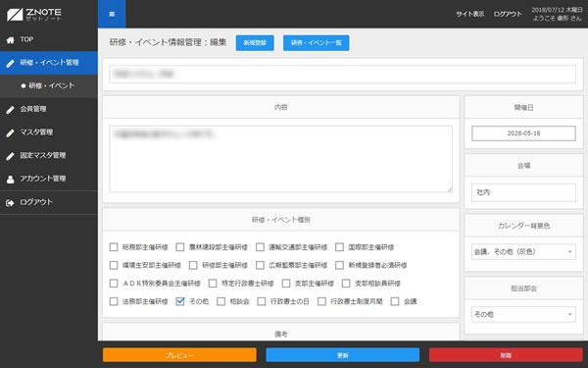Check ADR特別委員会主催研修 checkbox
The image size is (588, 368).
(x=114, y=284)
